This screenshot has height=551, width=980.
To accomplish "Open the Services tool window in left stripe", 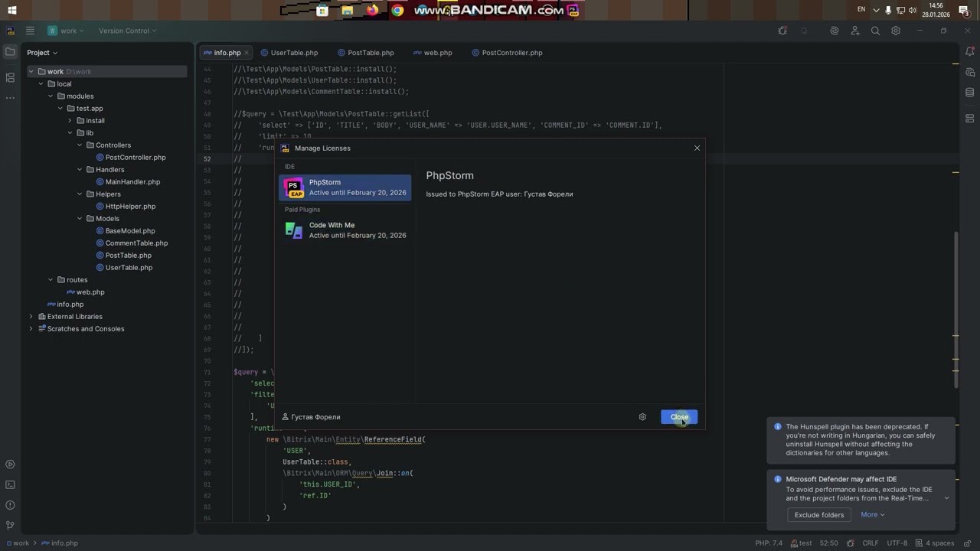I will point(10,465).
